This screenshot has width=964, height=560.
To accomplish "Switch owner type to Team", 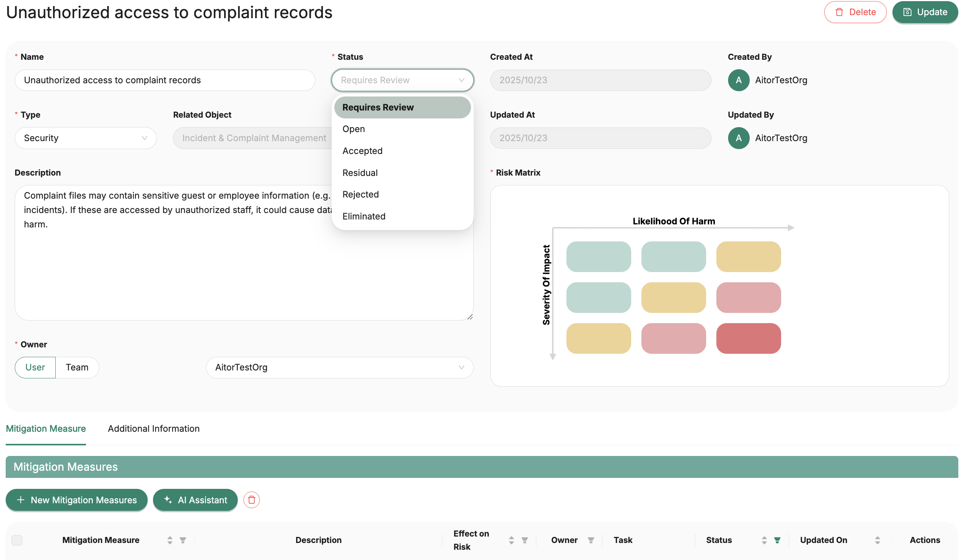I will click(77, 367).
